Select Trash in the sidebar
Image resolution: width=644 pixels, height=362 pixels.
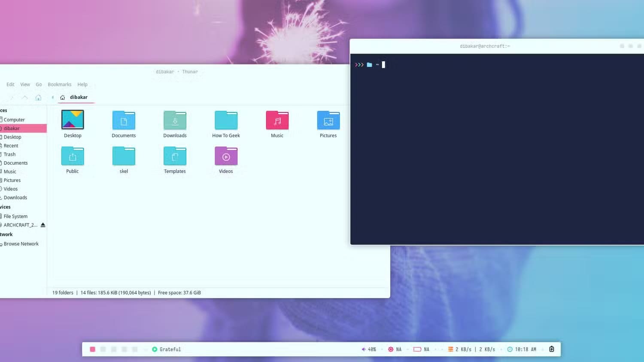23,154
